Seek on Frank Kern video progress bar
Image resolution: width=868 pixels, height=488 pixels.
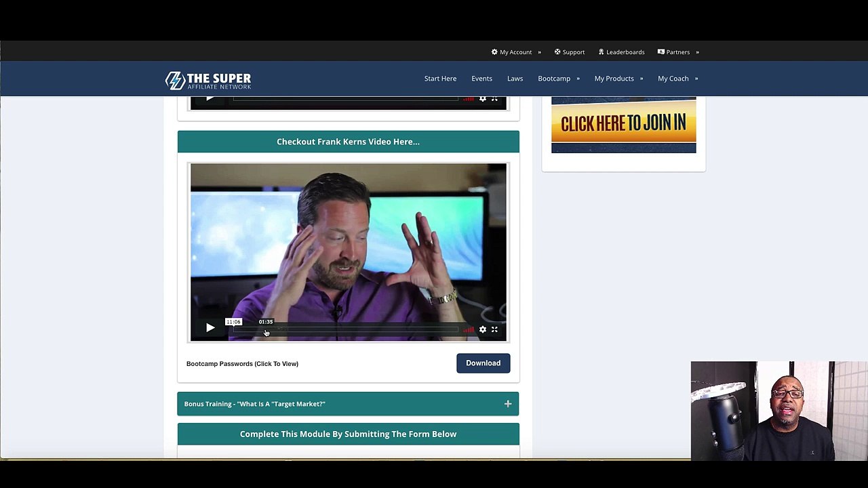click(x=346, y=329)
